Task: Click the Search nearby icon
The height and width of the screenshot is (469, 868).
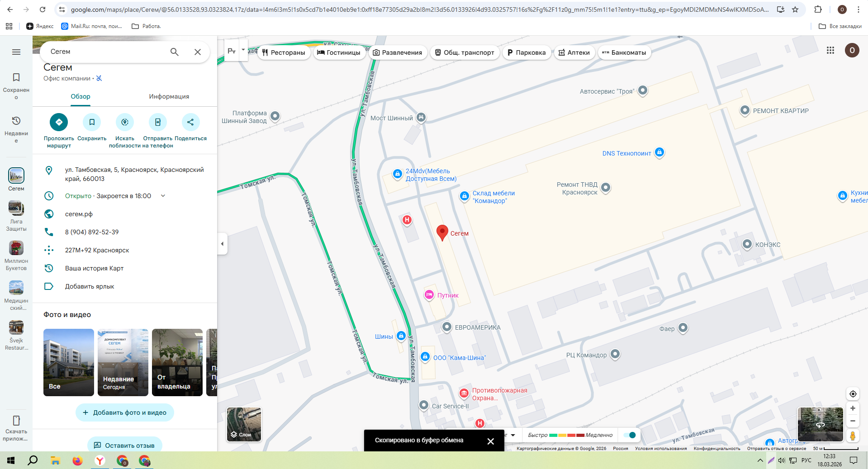Action: tap(125, 122)
